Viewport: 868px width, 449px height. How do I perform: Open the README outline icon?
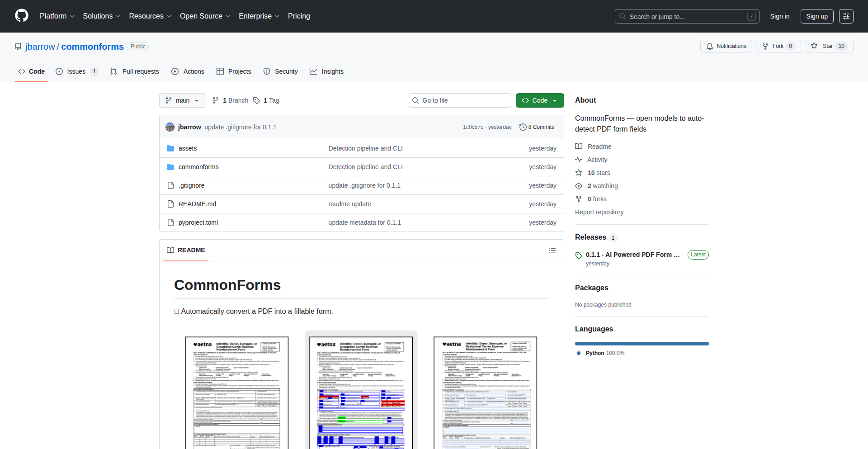(x=552, y=250)
